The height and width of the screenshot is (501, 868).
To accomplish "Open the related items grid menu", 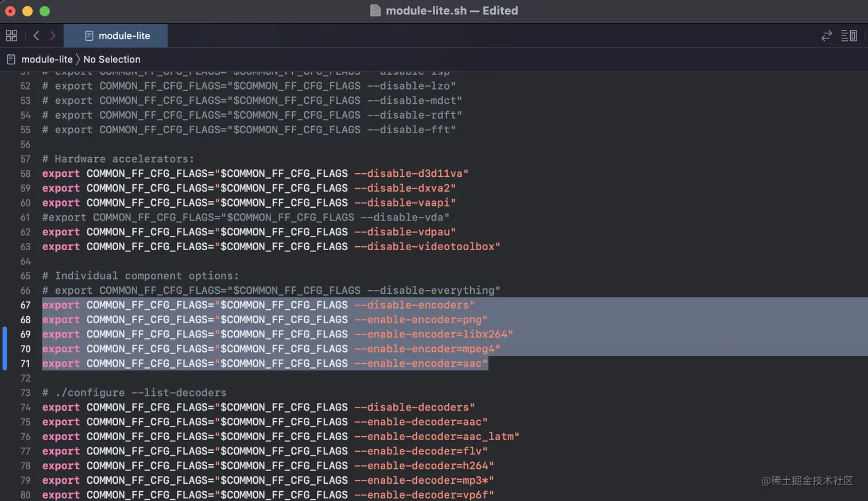I will click(x=11, y=36).
